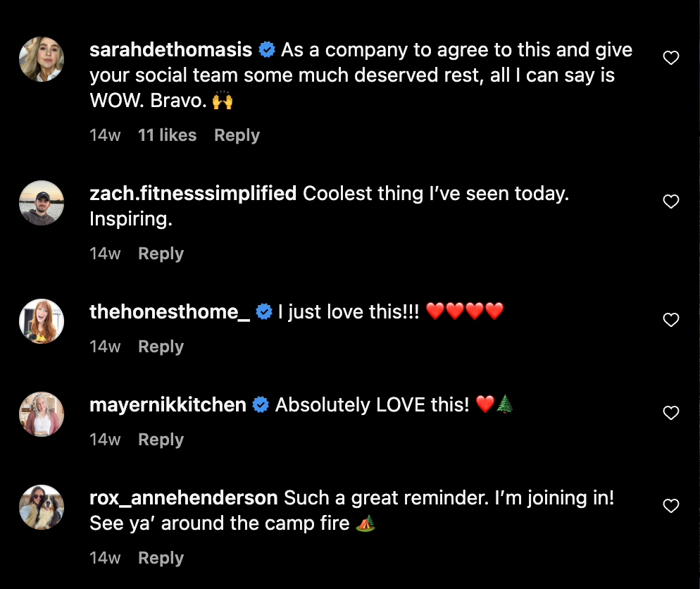Open rox_annehenderson's avatar with dog
700x589 pixels.
tap(42, 507)
